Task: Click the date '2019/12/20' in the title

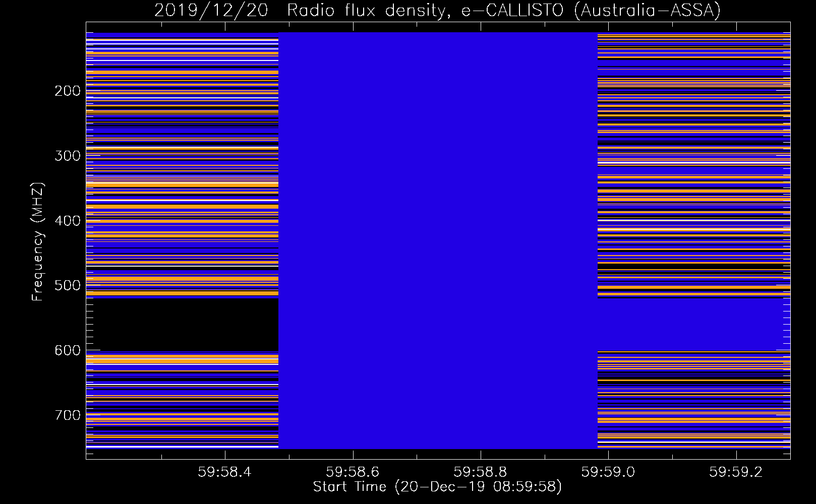Action: point(211,11)
